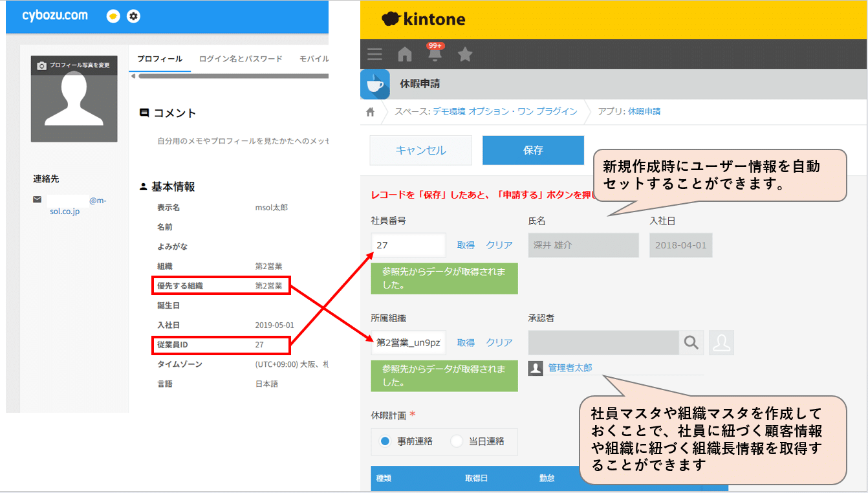Click the 入社日 value 2019-05-01
This screenshot has width=868, height=493.
[x=274, y=325]
